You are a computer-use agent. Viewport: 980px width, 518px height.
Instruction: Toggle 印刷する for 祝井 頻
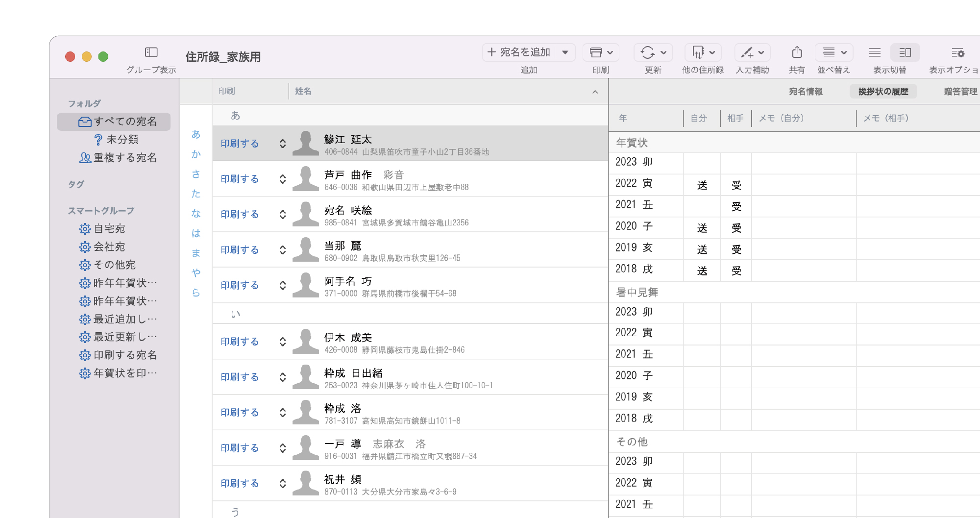(239, 483)
